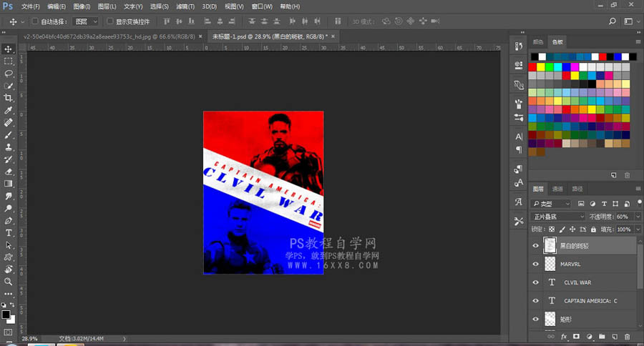Switch to the 路径 paths tab
The width and height of the screenshot is (644, 346).
[577, 189]
